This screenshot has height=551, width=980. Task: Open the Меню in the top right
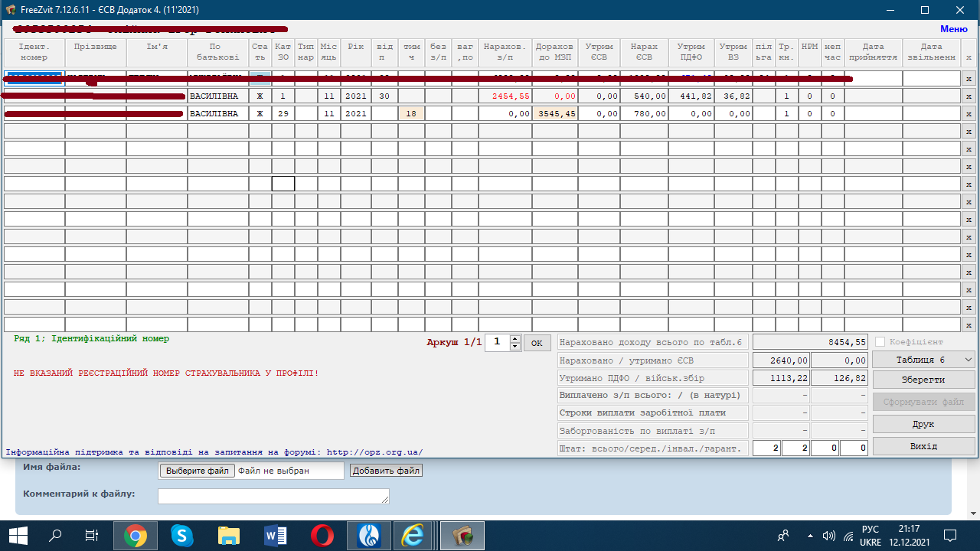[x=953, y=28]
